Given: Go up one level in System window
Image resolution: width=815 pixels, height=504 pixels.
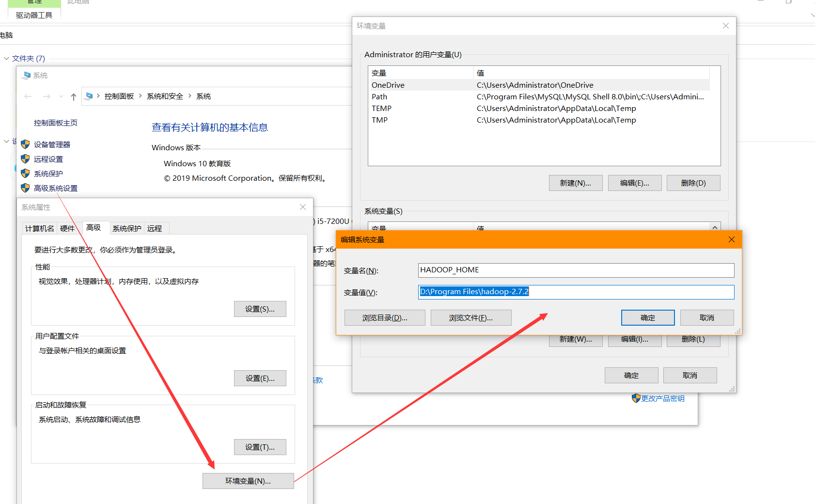Looking at the screenshot, I should 74,97.
